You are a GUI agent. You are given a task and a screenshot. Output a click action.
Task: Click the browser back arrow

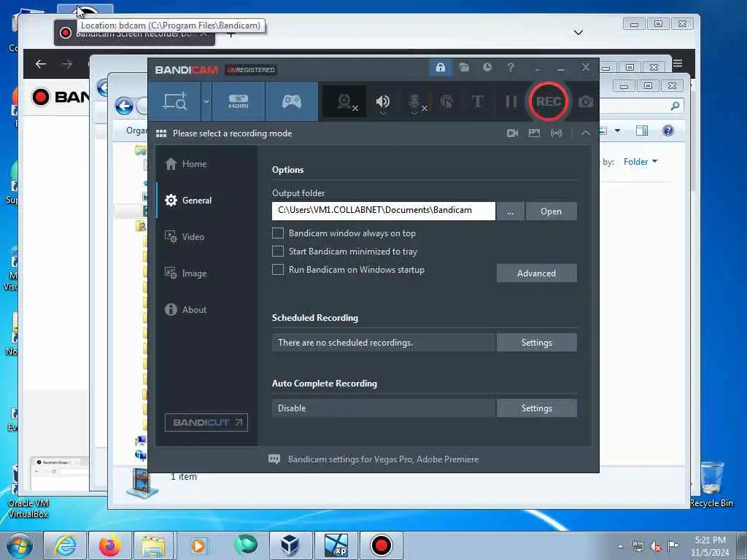tap(41, 64)
